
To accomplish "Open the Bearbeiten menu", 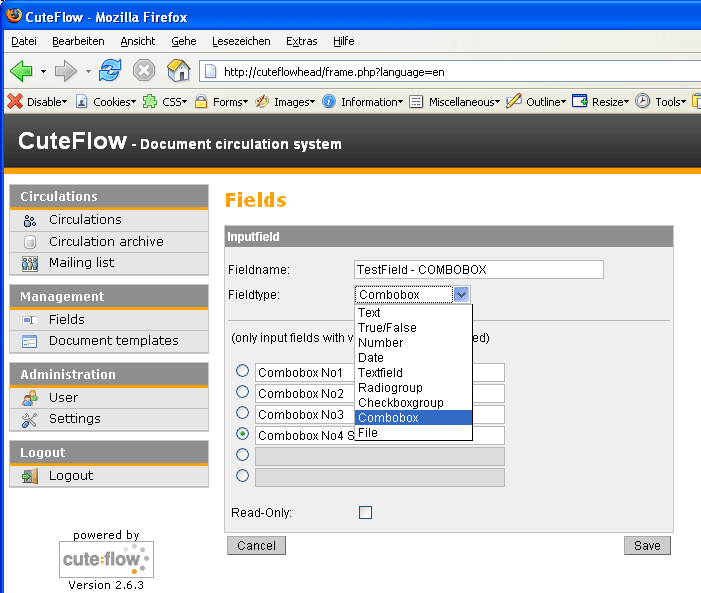I will pos(78,41).
